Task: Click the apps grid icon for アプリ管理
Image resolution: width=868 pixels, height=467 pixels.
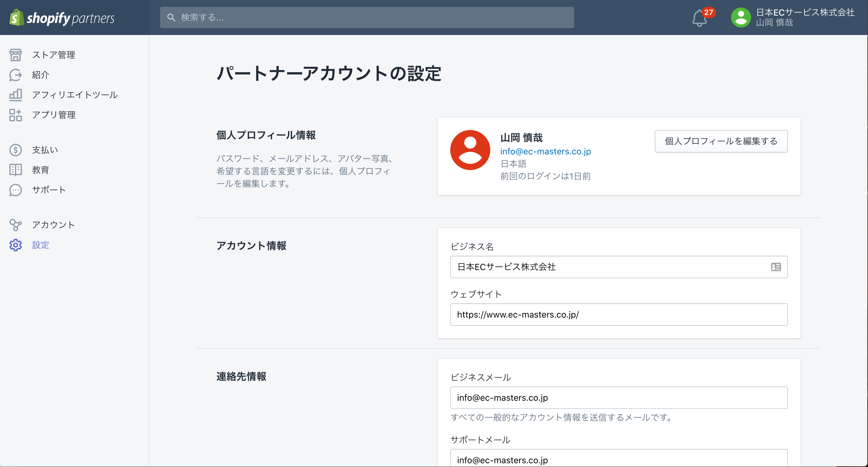Action: pyautogui.click(x=16, y=115)
